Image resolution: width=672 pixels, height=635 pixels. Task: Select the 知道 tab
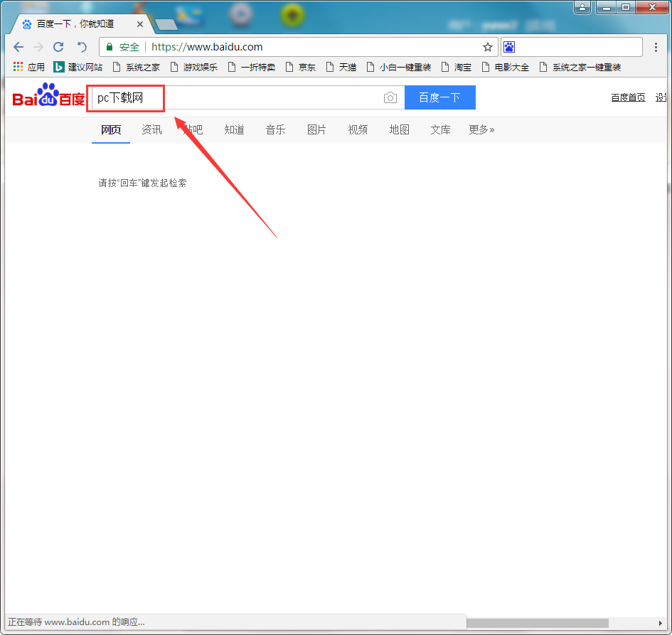(x=235, y=130)
